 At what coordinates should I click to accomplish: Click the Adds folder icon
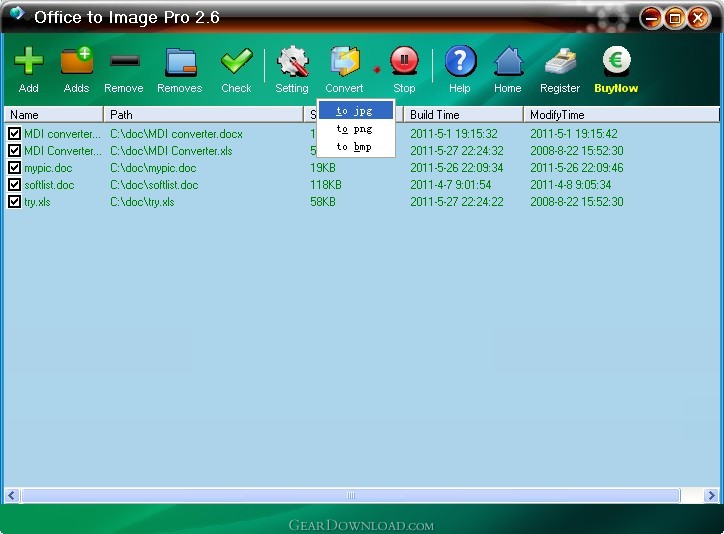[77, 60]
